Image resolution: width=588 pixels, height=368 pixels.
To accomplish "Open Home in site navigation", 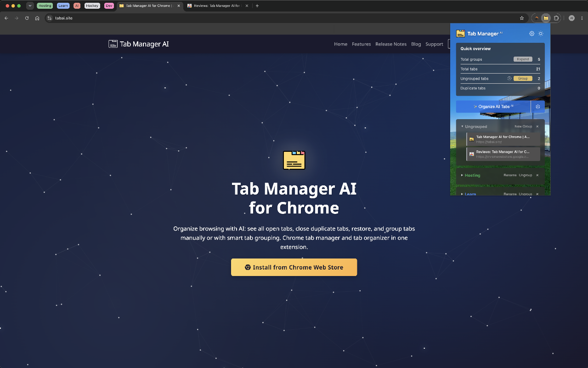I will (341, 44).
